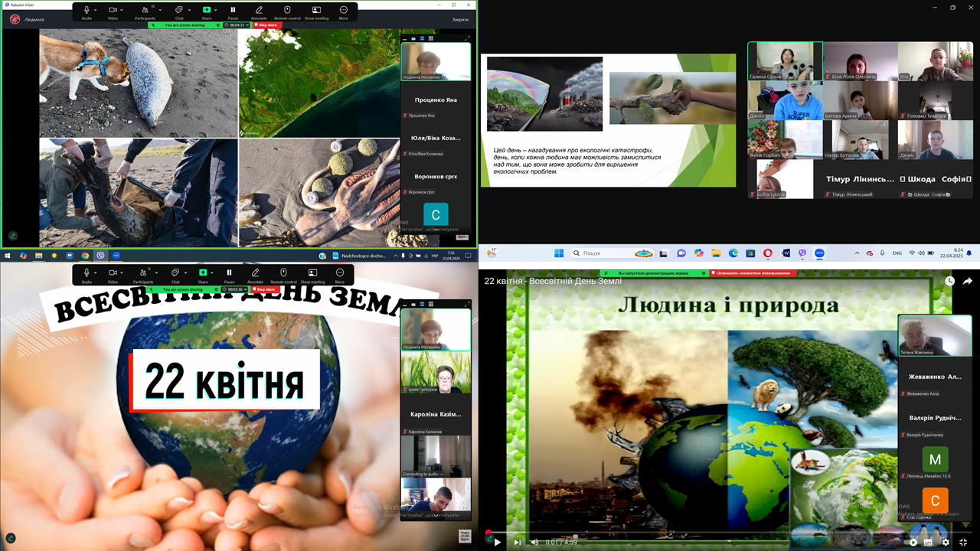
Task: Open More options in the 00:03:36 toolbar
Action: [x=340, y=274]
